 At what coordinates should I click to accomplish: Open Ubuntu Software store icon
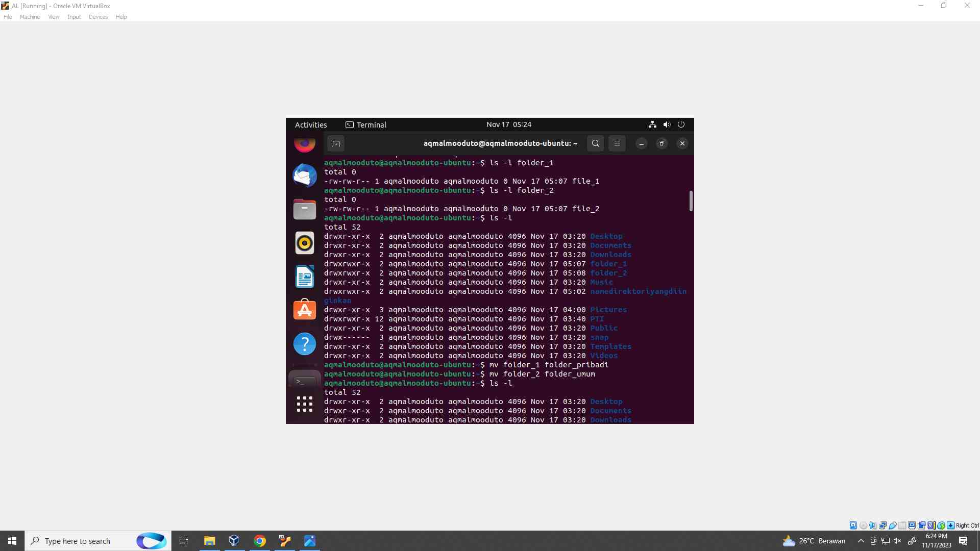point(305,310)
